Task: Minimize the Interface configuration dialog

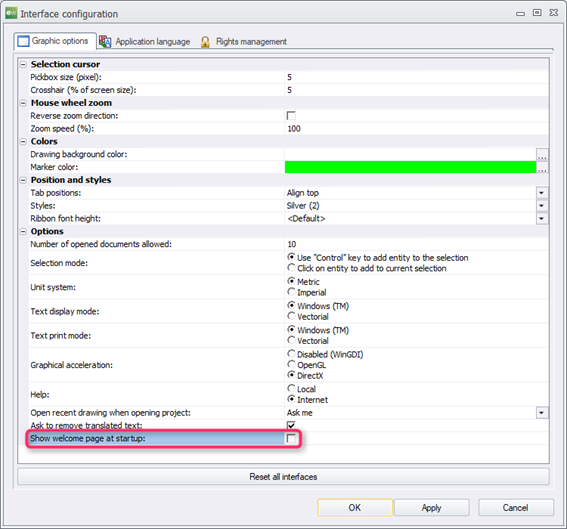Action: [520, 14]
